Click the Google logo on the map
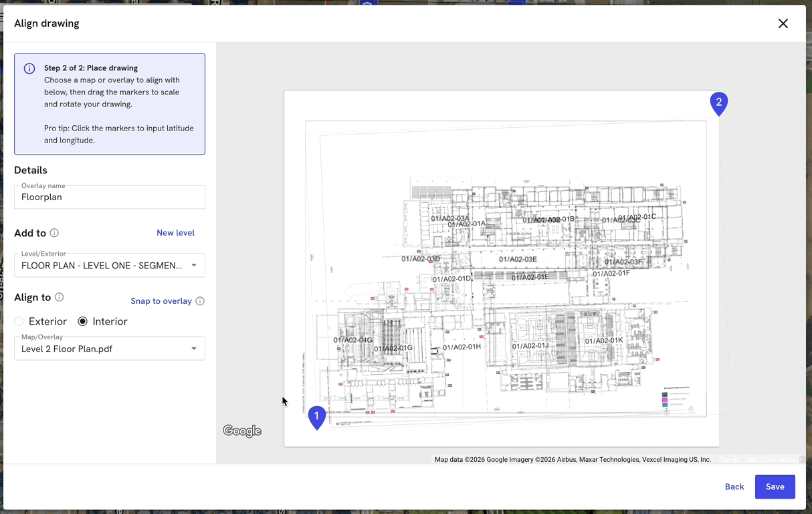This screenshot has width=812, height=514. click(x=242, y=431)
